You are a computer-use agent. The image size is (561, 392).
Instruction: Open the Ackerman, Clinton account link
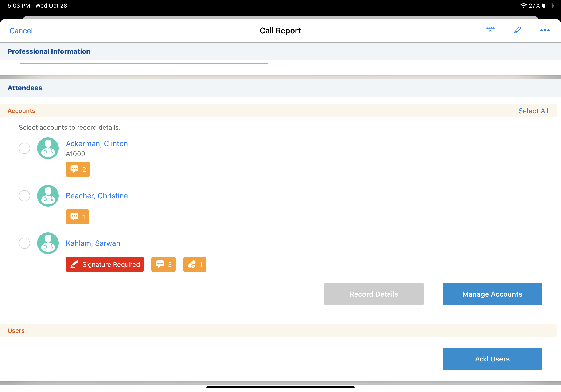[x=97, y=144]
